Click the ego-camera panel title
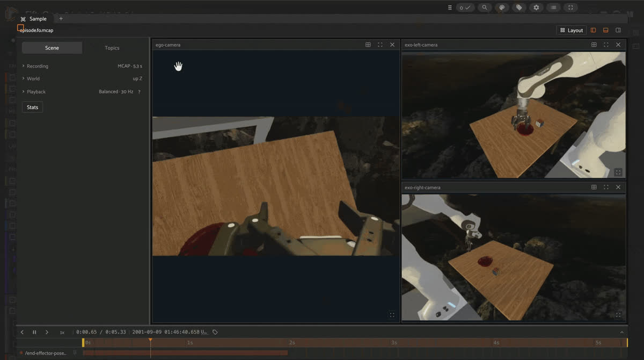 coord(168,45)
